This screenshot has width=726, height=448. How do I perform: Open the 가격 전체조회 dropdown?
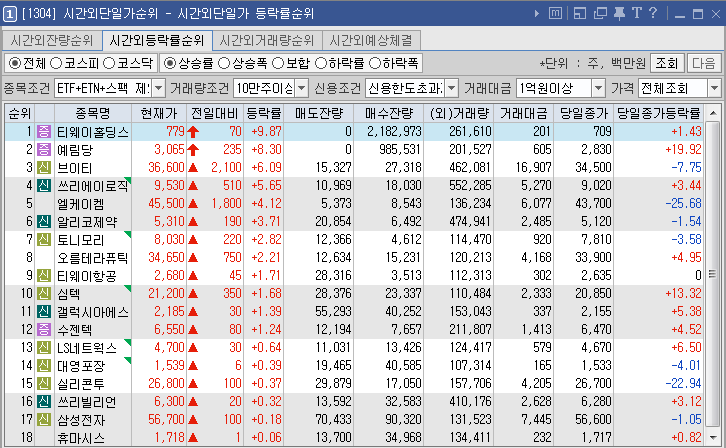[x=714, y=88]
